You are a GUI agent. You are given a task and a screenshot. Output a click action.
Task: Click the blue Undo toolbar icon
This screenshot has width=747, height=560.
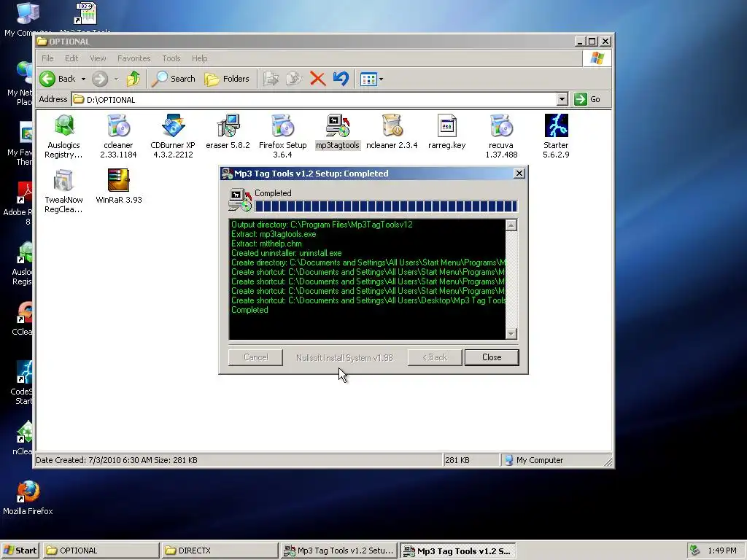pos(341,79)
